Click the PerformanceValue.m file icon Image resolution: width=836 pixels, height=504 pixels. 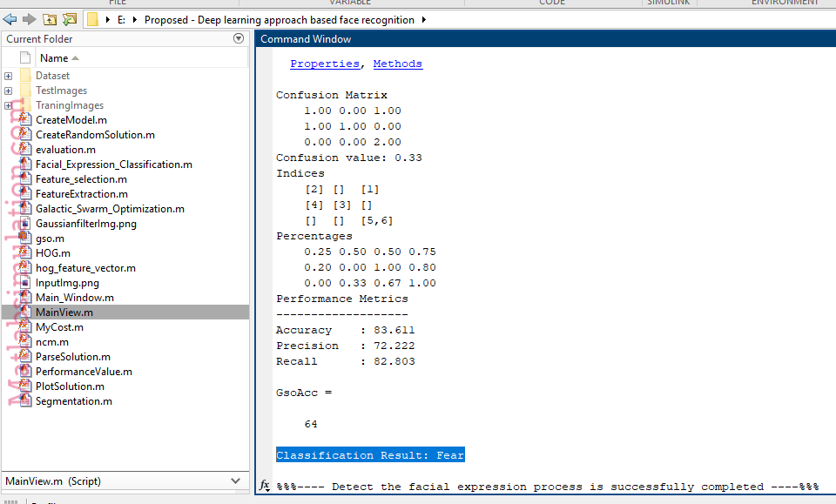[24, 372]
